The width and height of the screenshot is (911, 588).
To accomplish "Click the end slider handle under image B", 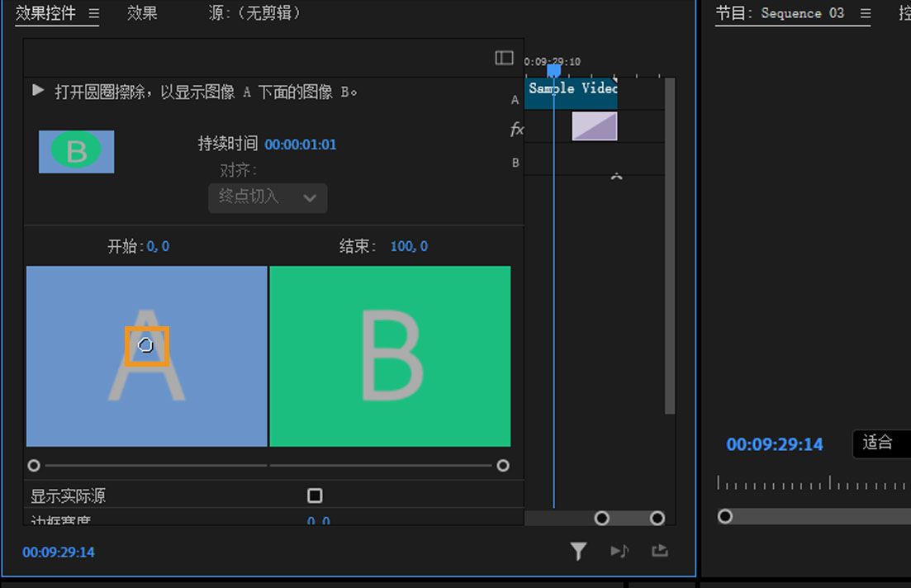I will 503,465.
